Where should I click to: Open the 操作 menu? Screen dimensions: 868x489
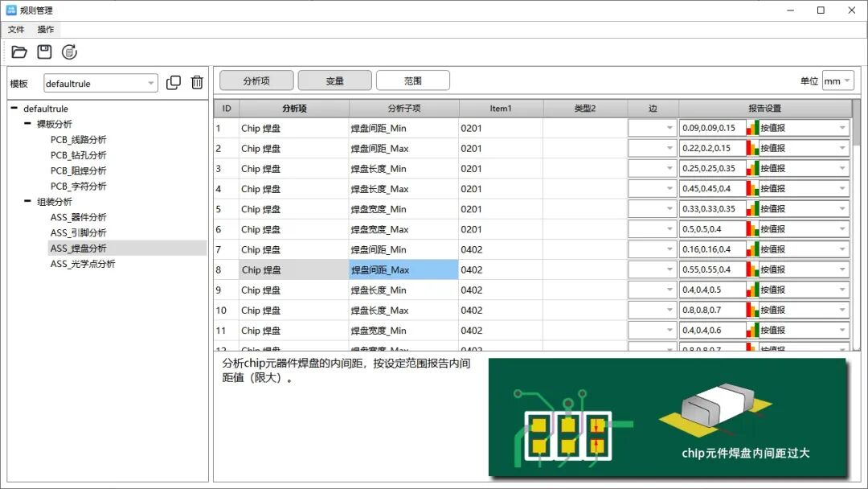[46, 30]
